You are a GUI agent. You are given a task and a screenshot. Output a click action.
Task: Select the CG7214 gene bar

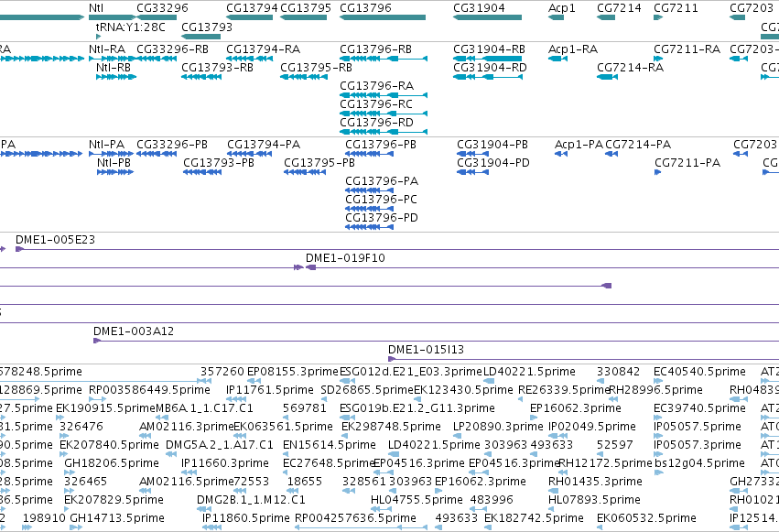pyautogui.click(x=606, y=17)
